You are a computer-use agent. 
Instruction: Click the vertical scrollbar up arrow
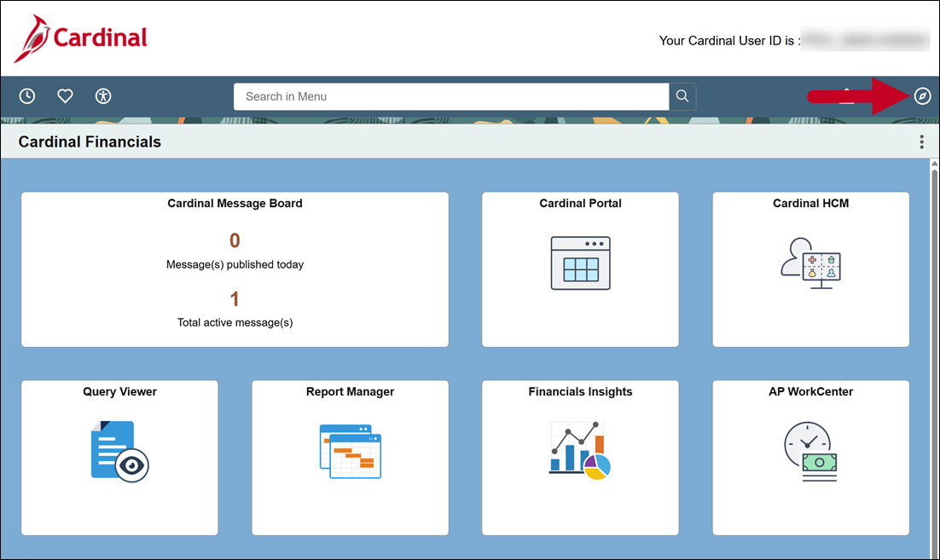pyautogui.click(x=934, y=164)
